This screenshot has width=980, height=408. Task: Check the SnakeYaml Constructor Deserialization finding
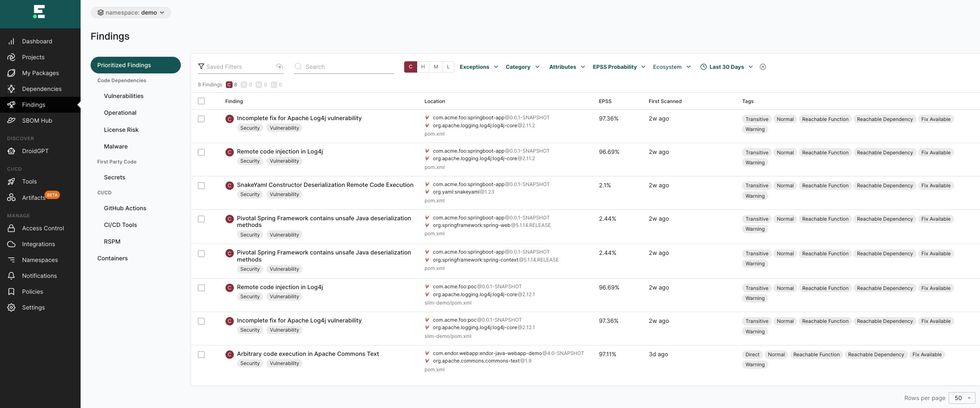(201, 186)
